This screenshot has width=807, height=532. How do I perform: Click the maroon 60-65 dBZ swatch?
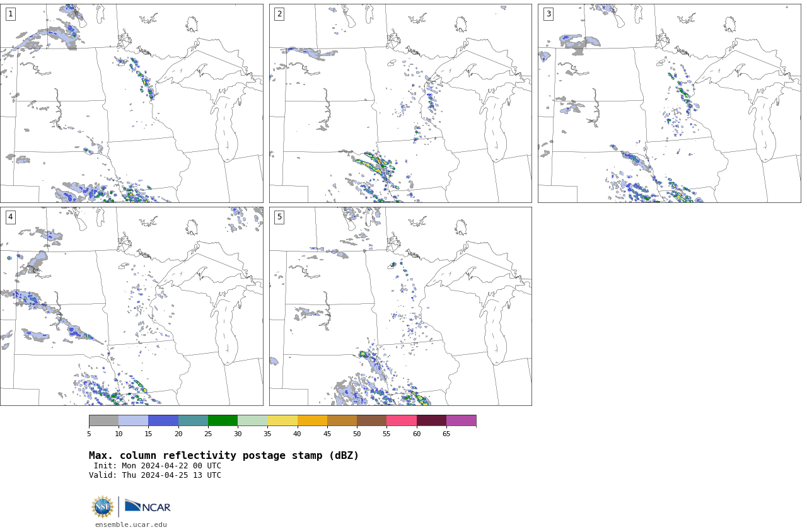[431, 420]
